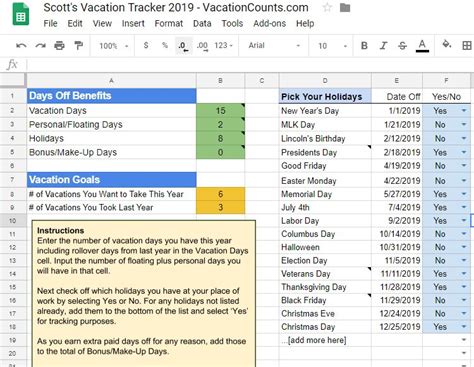Viewport: 474px width, 367px height.
Task: Print the spreadsheet
Action: coord(59,45)
